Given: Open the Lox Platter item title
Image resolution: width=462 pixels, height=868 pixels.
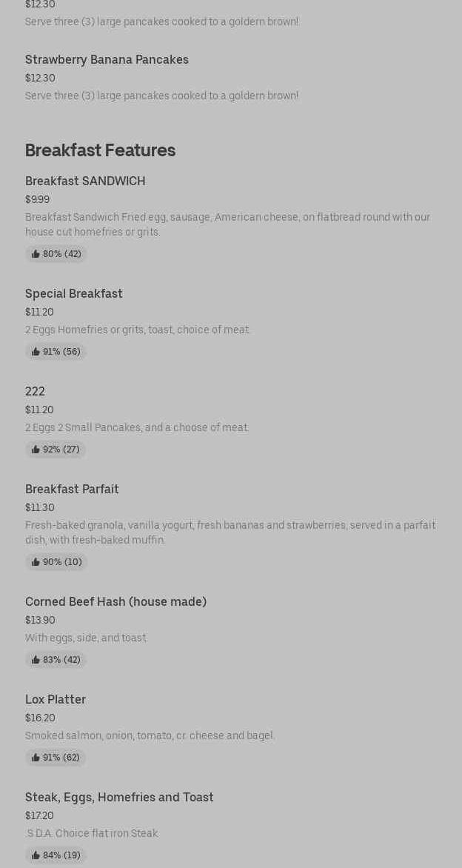Looking at the screenshot, I should pos(56,699).
